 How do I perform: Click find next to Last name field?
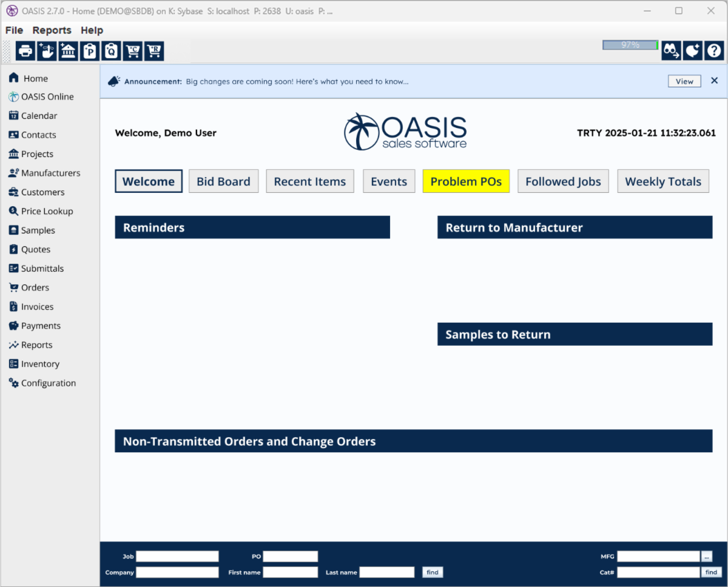click(433, 572)
